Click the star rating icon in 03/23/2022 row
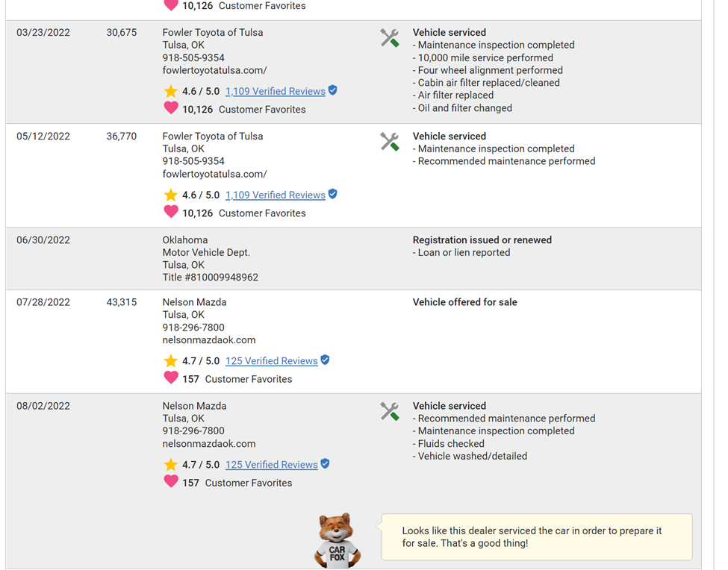The height and width of the screenshot is (570, 728). 171,91
